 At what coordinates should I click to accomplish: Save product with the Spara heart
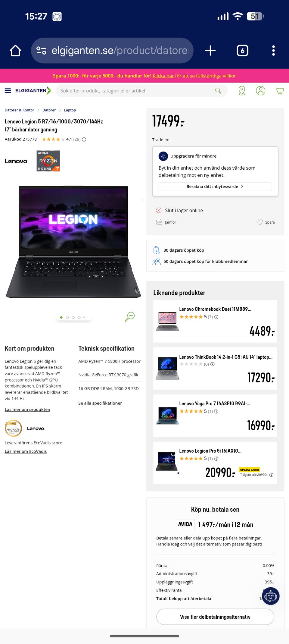pyautogui.click(x=266, y=222)
